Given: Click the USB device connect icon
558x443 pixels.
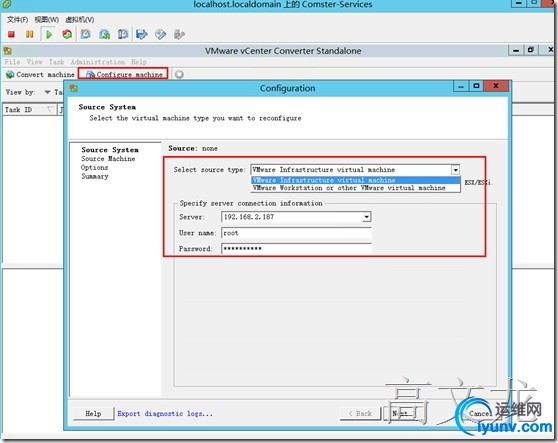Looking at the screenshot, I should pos(179,35).
